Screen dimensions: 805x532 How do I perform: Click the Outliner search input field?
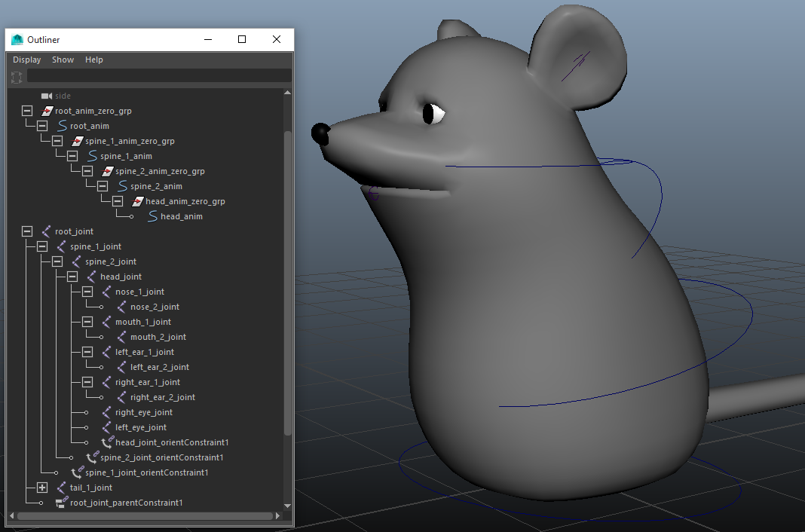[158, 76]
